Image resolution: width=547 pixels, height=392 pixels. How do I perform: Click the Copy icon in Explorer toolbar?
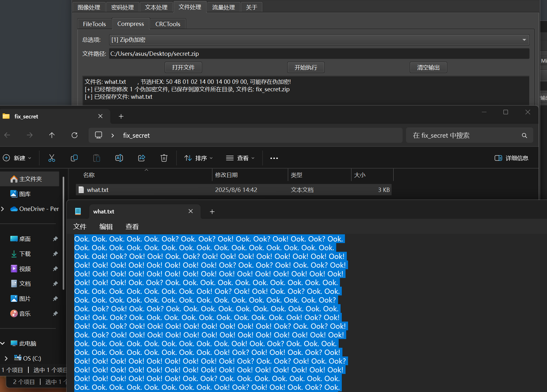(x=74, y=158)
